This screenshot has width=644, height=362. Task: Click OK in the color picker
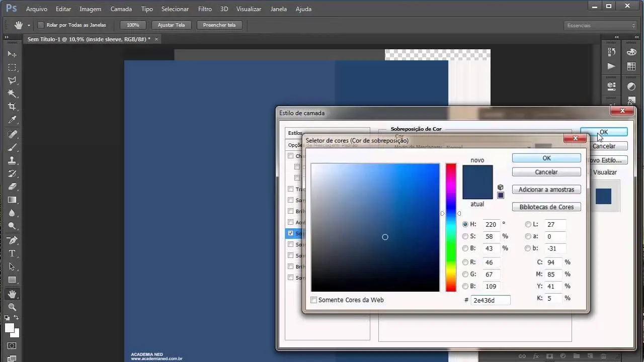(x=546, y=158)
